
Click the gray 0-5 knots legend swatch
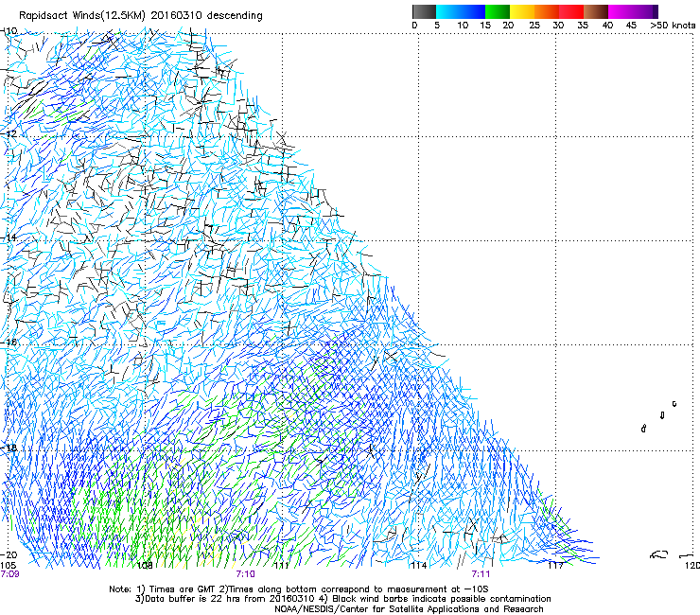[x=424, y=11]
